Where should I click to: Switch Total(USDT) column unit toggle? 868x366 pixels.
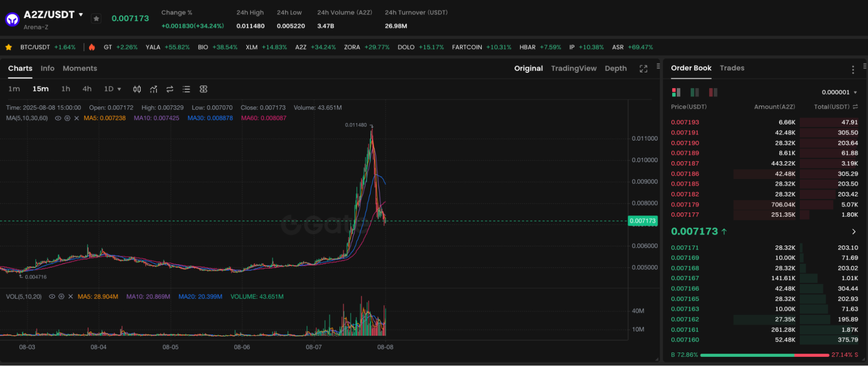[855, 107]
